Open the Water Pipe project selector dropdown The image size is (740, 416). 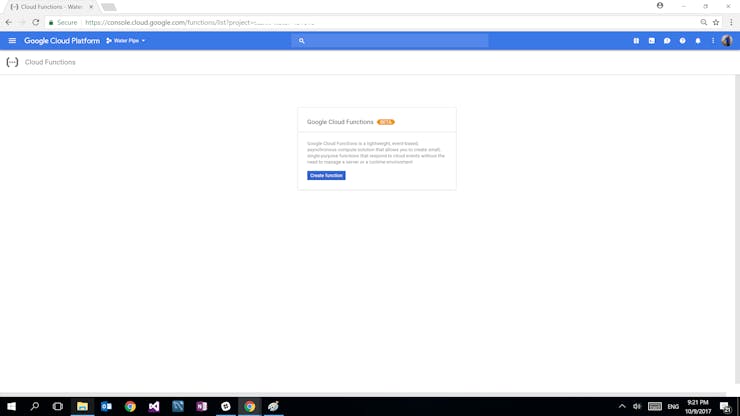point(126,41)
